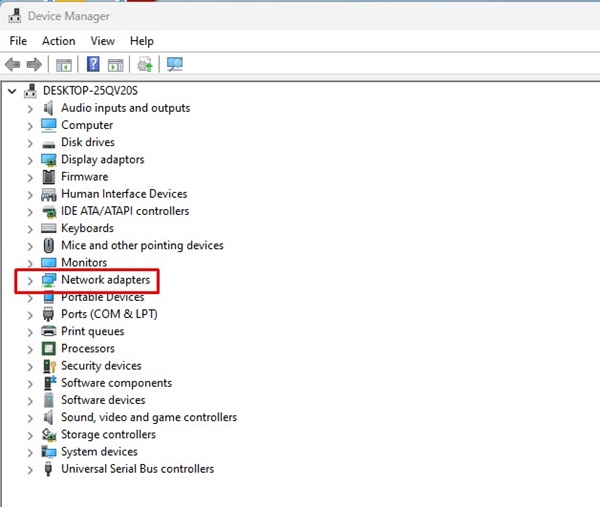Click Scan for hardware changes monitor icon
Image resolution: width=600 pixels, height=507 pixels.
[x=175, y=64]
